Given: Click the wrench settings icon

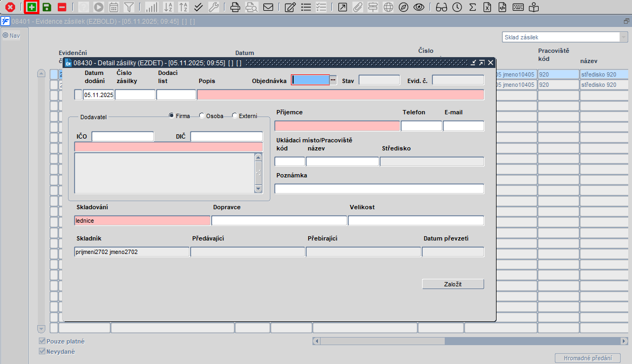Looking at the screenshot, I should coord(213,7).
